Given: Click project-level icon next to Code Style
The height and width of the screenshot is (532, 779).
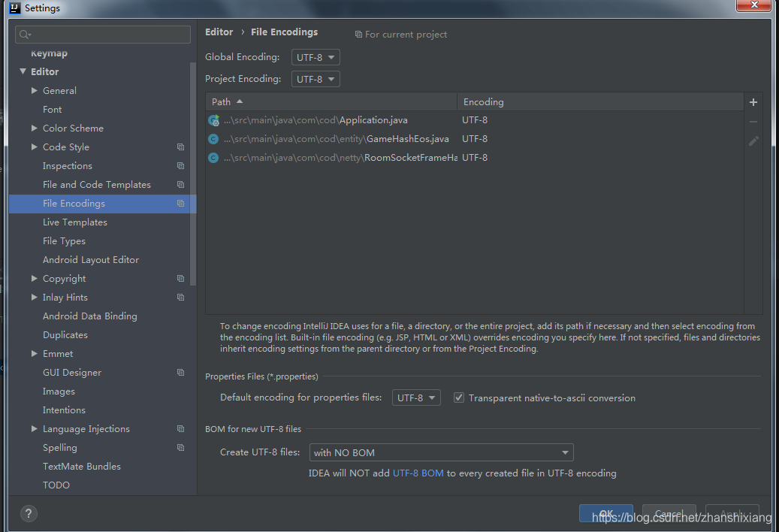Looking at the screenshot, I should (x=180, y=147).
